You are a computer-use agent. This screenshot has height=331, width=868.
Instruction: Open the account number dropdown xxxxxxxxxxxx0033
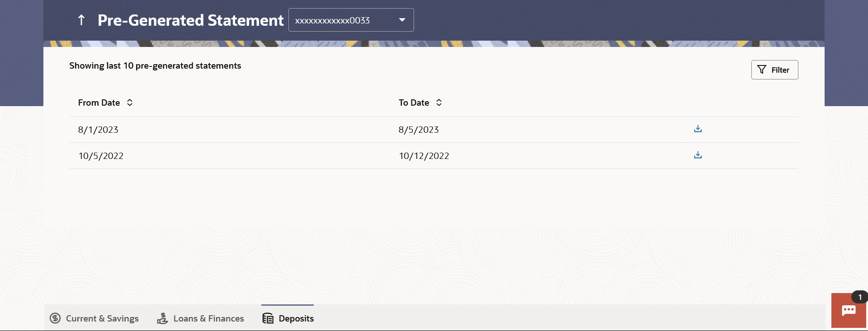(x=351, y=20)
